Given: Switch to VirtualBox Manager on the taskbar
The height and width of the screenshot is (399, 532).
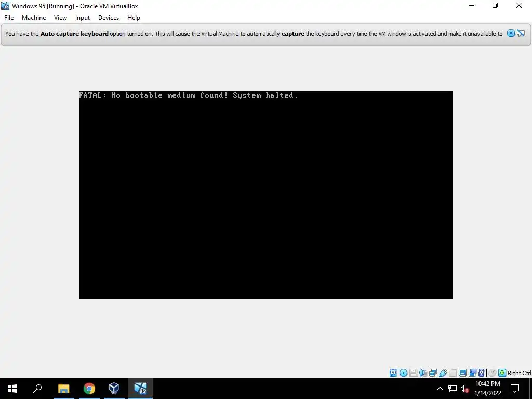Looking at the screenshot, I should 114,389.
